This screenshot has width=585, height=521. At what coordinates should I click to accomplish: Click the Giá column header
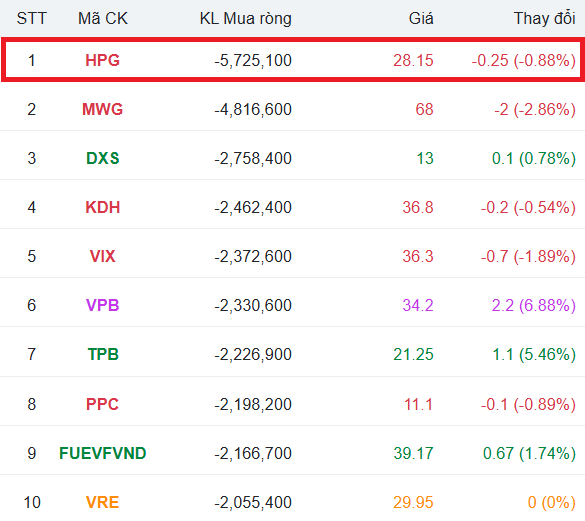point(421,18)
